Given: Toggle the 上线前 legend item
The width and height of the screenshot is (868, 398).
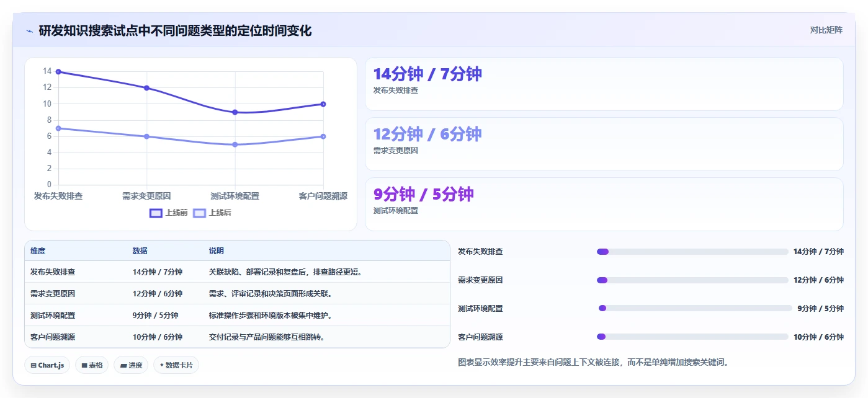Looking at the screenshot, I should (x=168, y=213).
